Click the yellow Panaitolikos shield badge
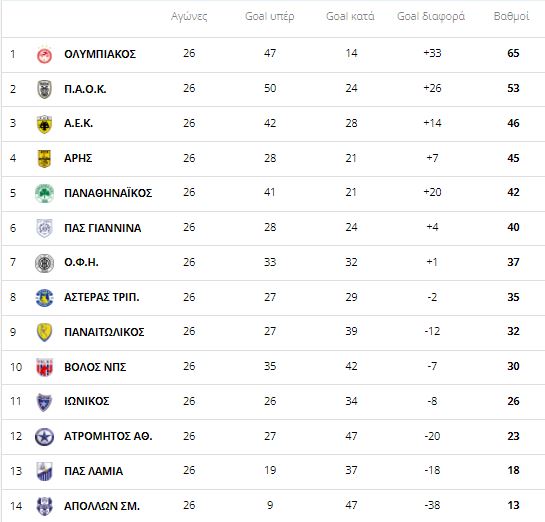 [44, 332]
